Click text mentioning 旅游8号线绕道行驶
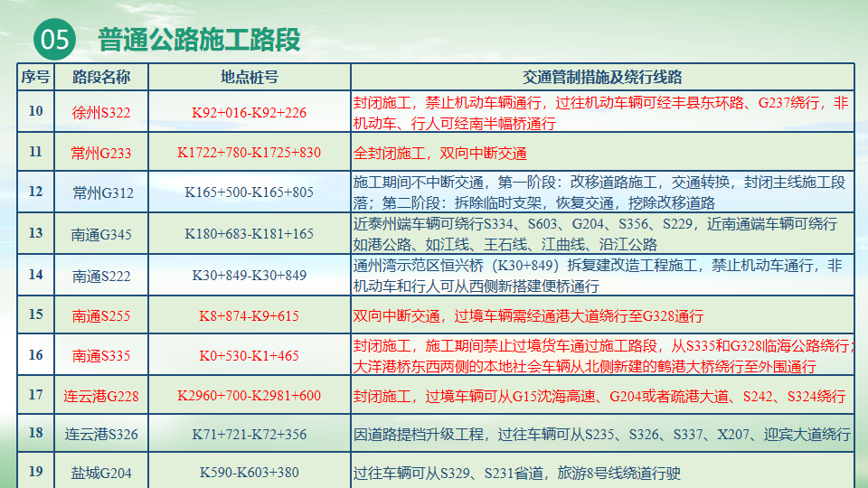Screen dimensions: 868x488 [x=517, y=473]
